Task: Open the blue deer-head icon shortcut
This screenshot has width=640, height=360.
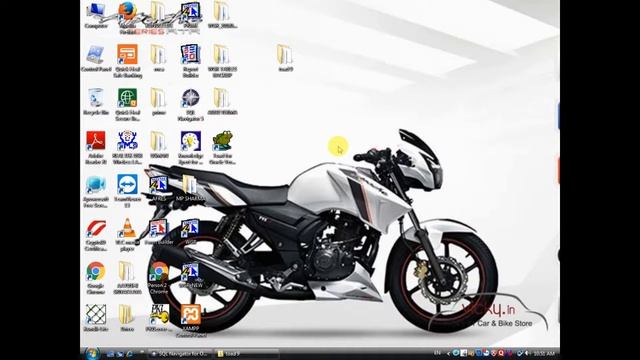Action: (127, 148)
